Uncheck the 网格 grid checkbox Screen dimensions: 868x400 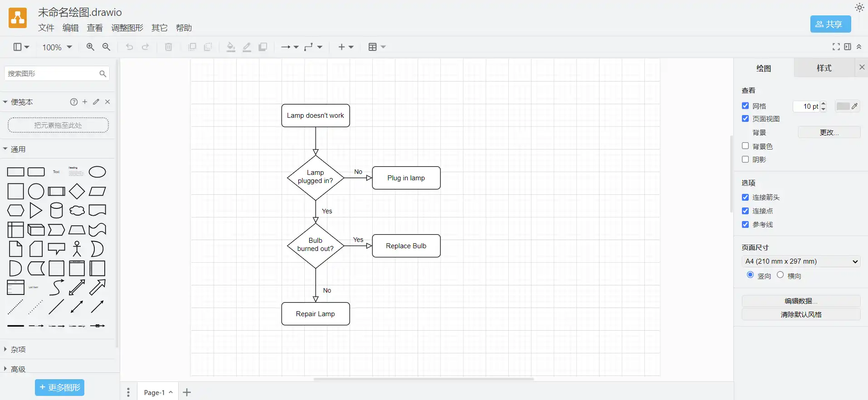click(745, 106)
